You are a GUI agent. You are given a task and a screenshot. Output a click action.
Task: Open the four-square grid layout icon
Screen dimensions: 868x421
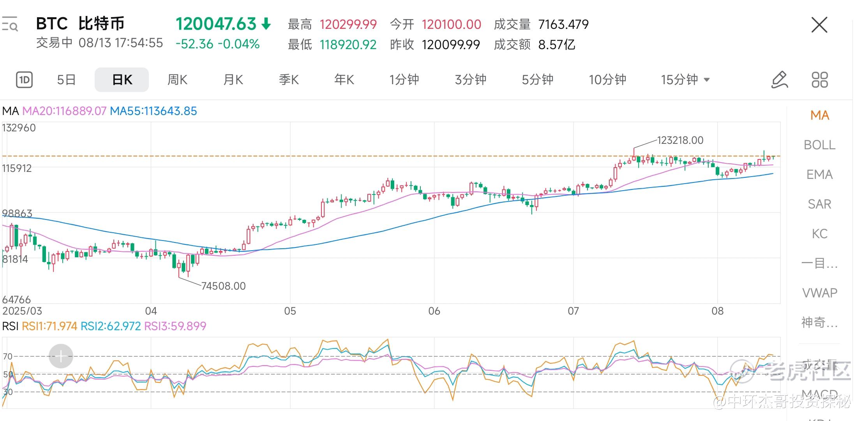(820, 80)
